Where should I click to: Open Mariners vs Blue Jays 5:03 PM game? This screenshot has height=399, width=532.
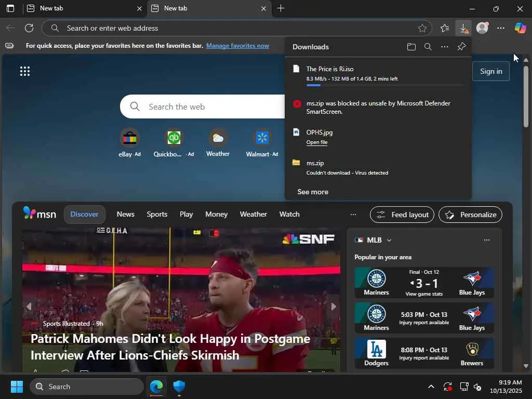424,318
